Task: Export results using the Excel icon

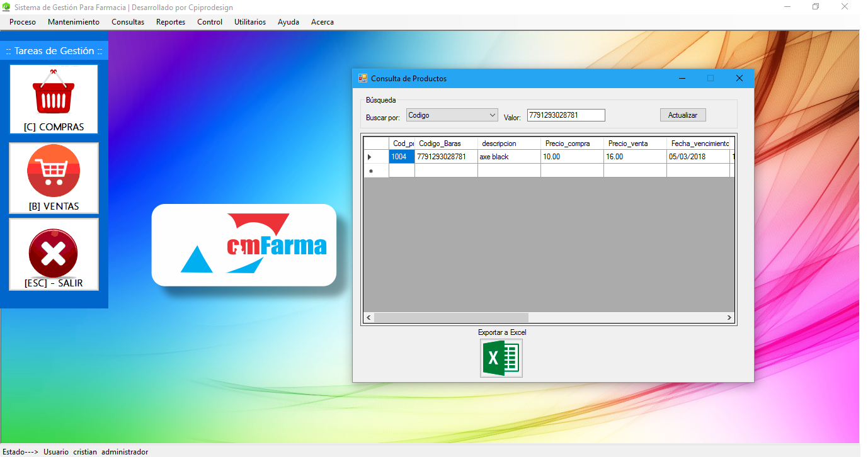Action: coord(501,358)
